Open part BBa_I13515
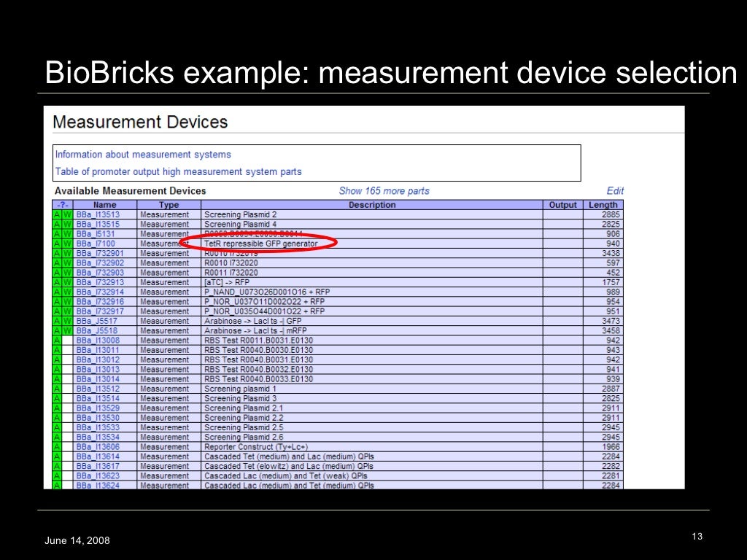 pos(98,225)
